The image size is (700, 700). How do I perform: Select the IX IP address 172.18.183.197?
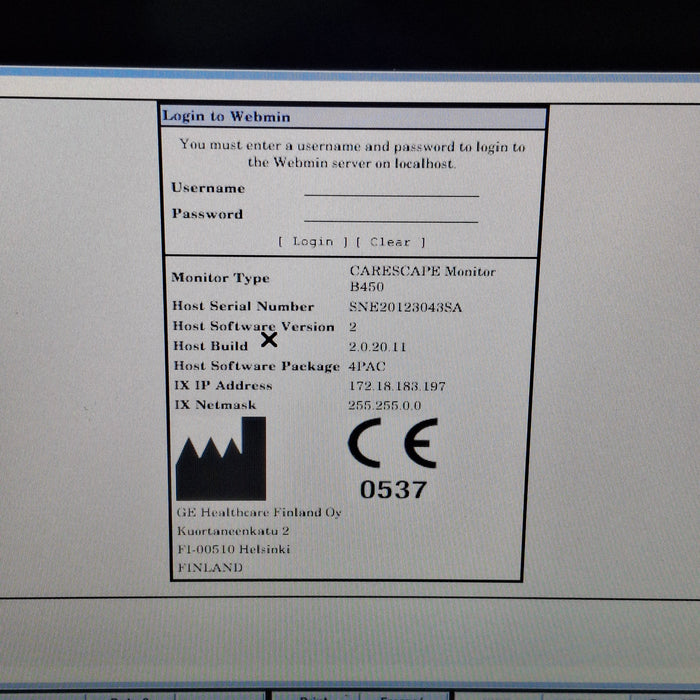pos(397,386)
